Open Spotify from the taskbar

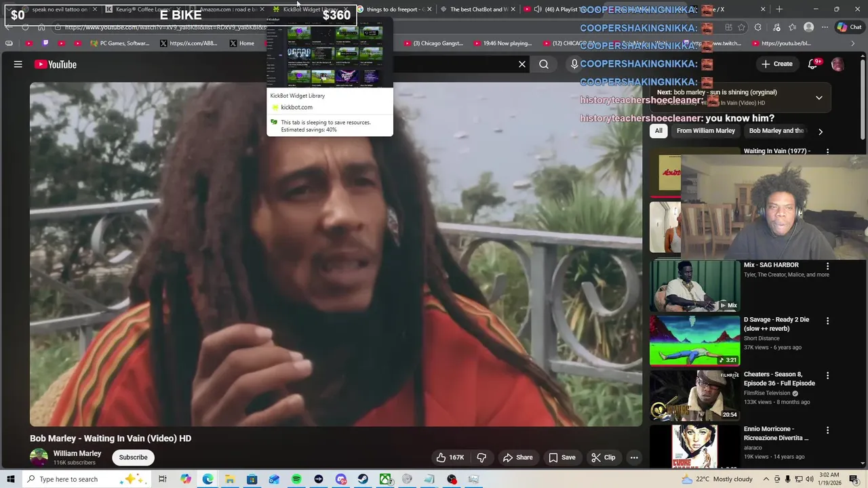point(296,479)
